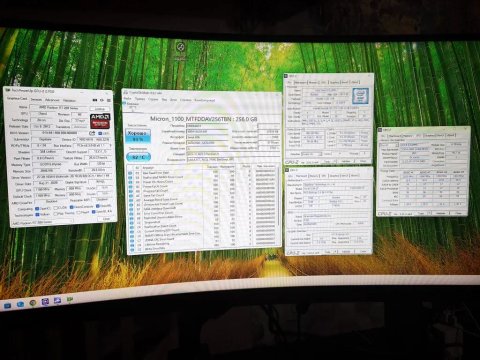Toggle the Vulkan checkbox in GPU-Z
Screen dimensions: 480x360
point(37,215)
